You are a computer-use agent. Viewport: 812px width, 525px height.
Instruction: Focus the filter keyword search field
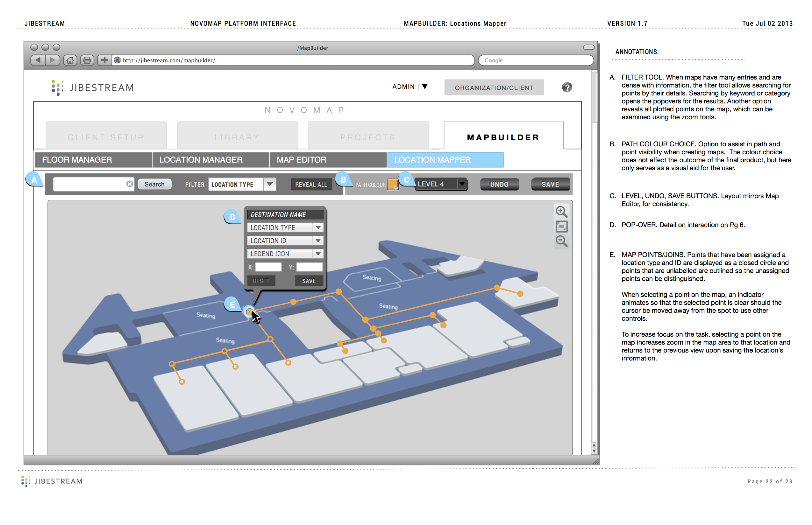94,184
